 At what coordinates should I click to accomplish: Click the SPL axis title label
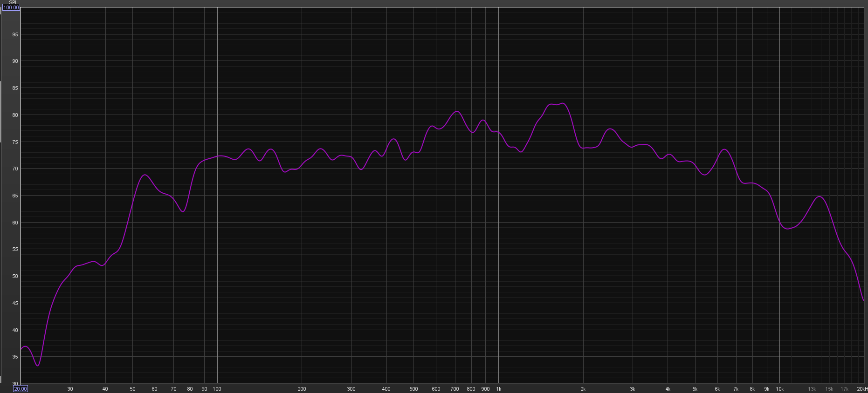(13, 2)
